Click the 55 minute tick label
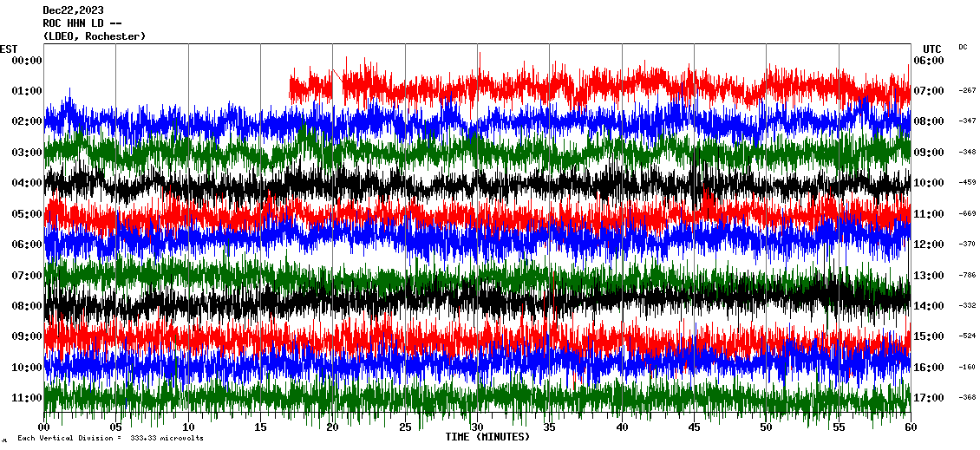 coord(839,427)
